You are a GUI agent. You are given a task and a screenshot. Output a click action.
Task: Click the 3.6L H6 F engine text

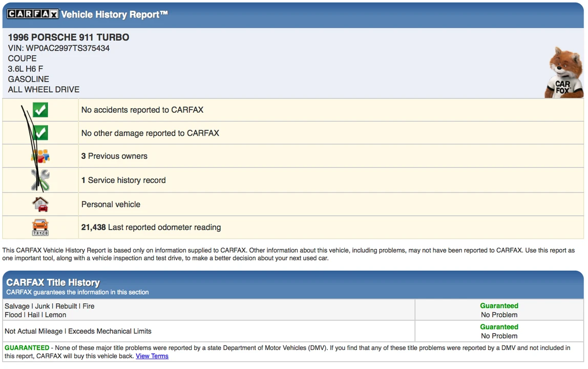point(26,69)
